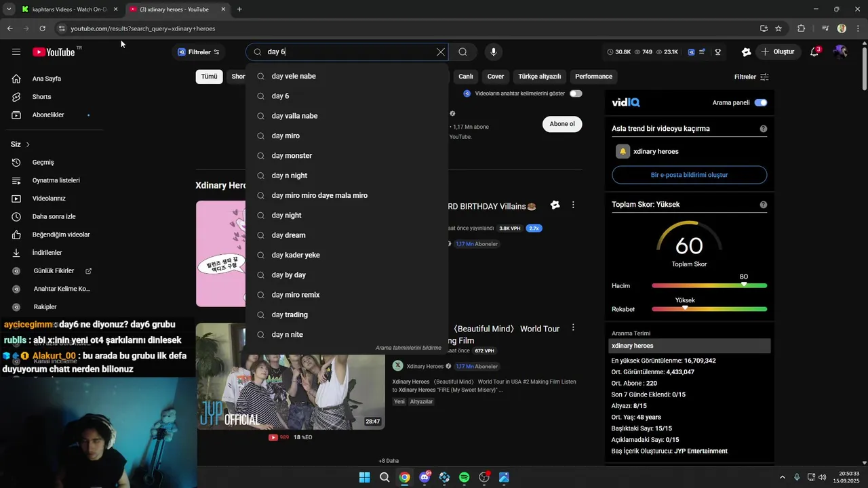Select the Cover filter chip
868x488 pixels.
pos(496,77)
